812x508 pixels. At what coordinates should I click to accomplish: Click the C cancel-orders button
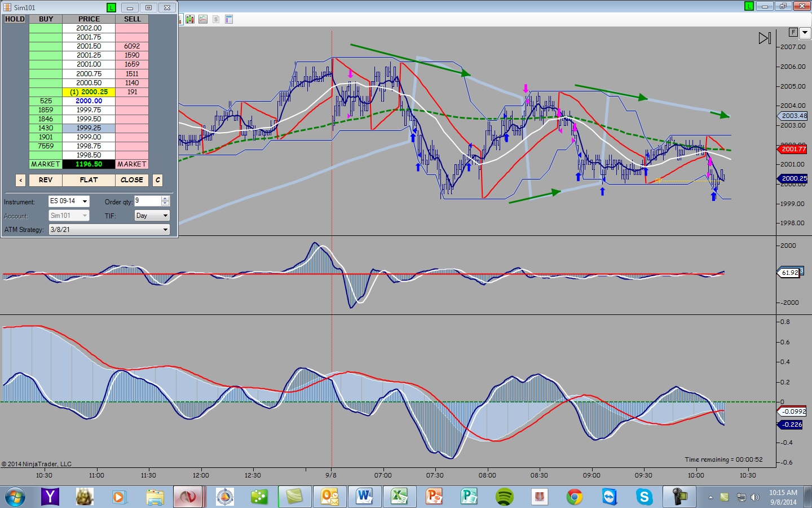(158, 180)
